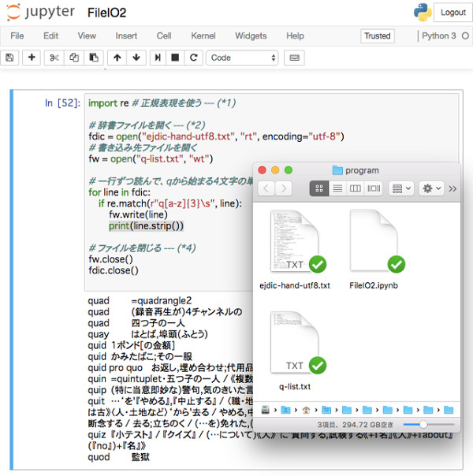Switch Finder to column view
This screenshot has height=476, width=473.
[x=356, y=188]
